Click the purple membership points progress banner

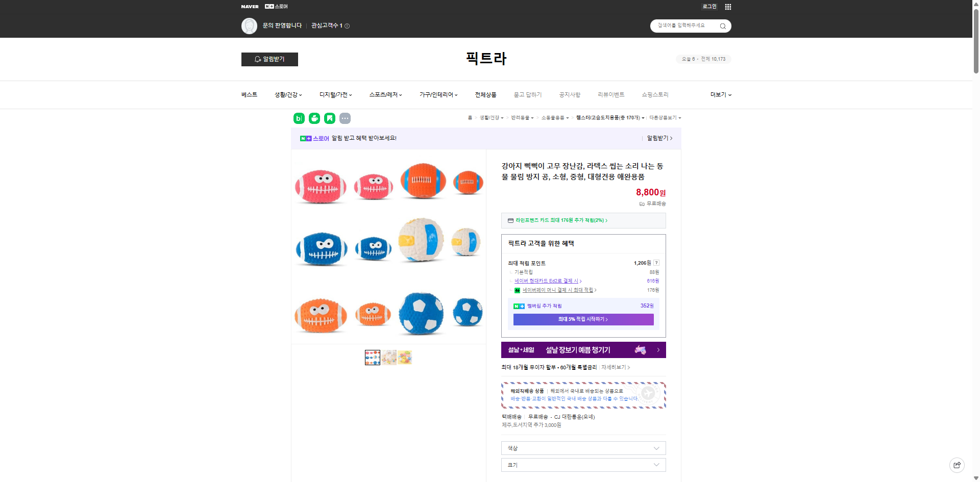pos(583,306)
